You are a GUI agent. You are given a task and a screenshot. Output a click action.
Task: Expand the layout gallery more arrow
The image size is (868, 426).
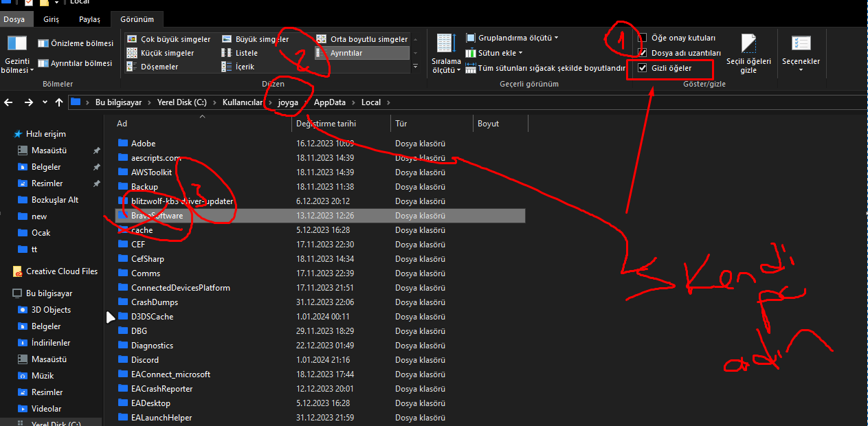tap(414, 67)
